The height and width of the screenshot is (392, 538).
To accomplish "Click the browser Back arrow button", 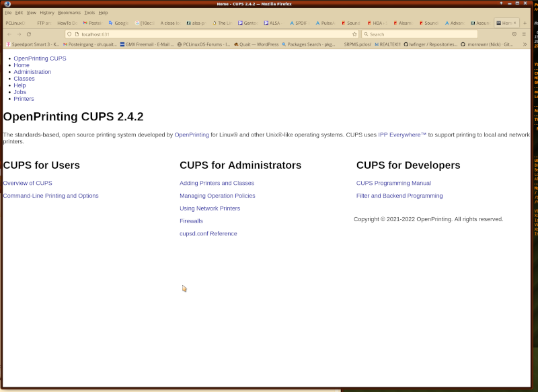I will click(x=9, y=34).
